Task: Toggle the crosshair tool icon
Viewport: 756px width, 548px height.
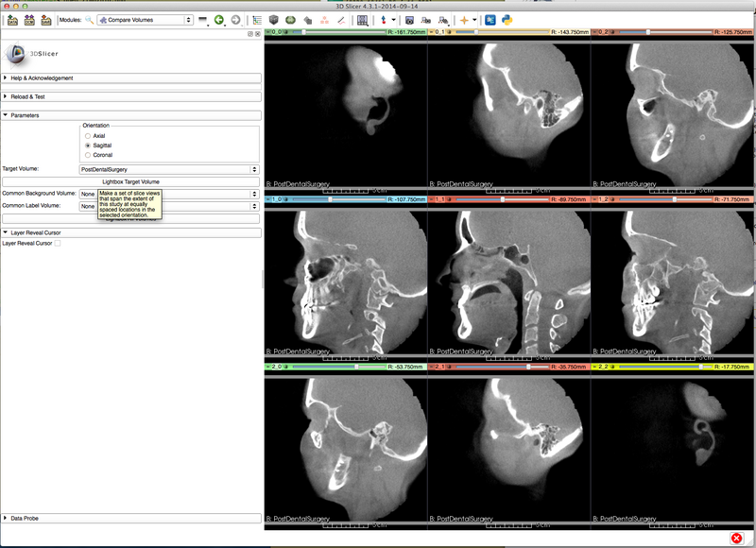Action: [x=464, y=19]
